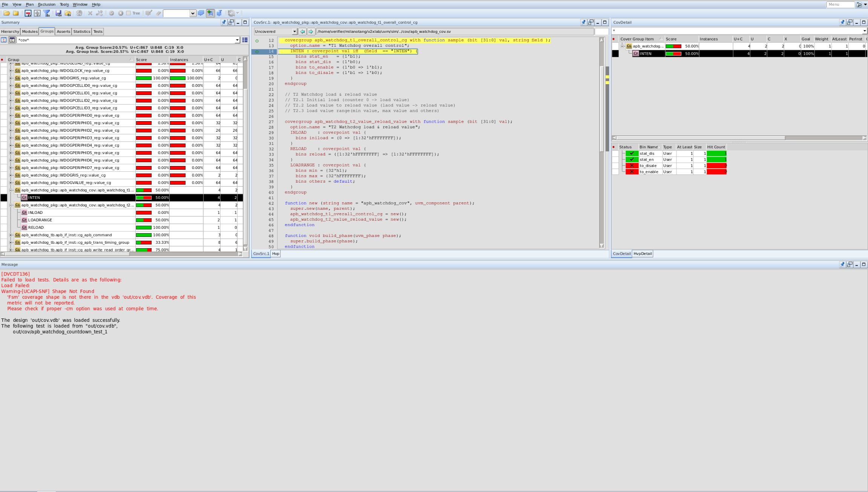Click the save exclusions disk icon

(x=58, y=13)
